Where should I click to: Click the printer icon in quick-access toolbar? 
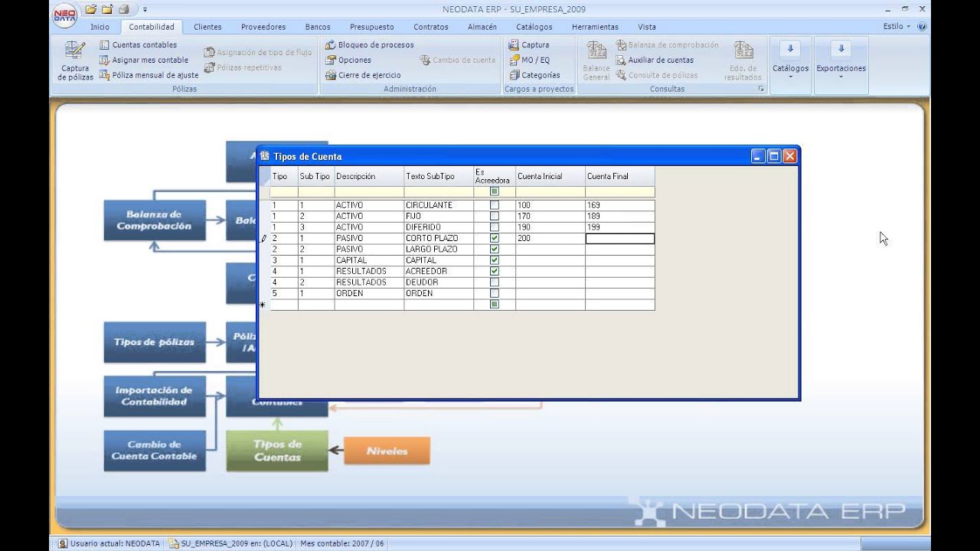point(123,9)
